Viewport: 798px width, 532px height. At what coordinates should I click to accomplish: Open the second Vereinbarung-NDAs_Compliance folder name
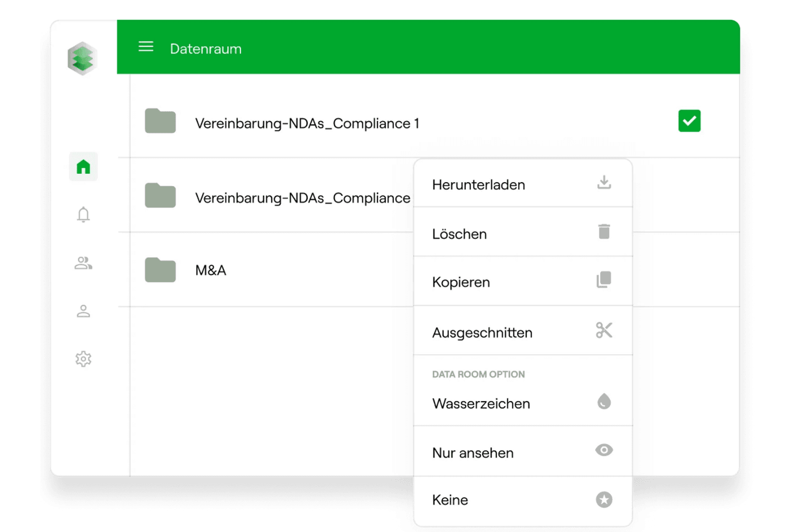(x=303, y=198)
